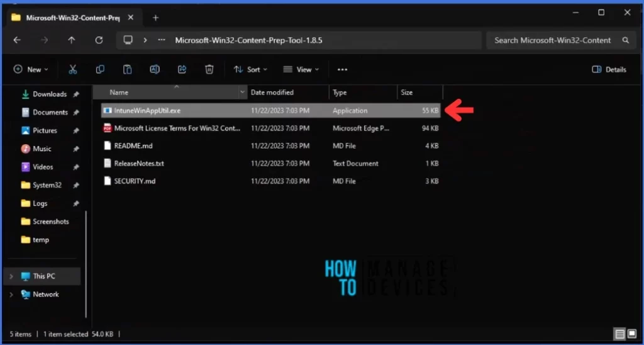Click the Cut scissors icon

tap(73, 69)
